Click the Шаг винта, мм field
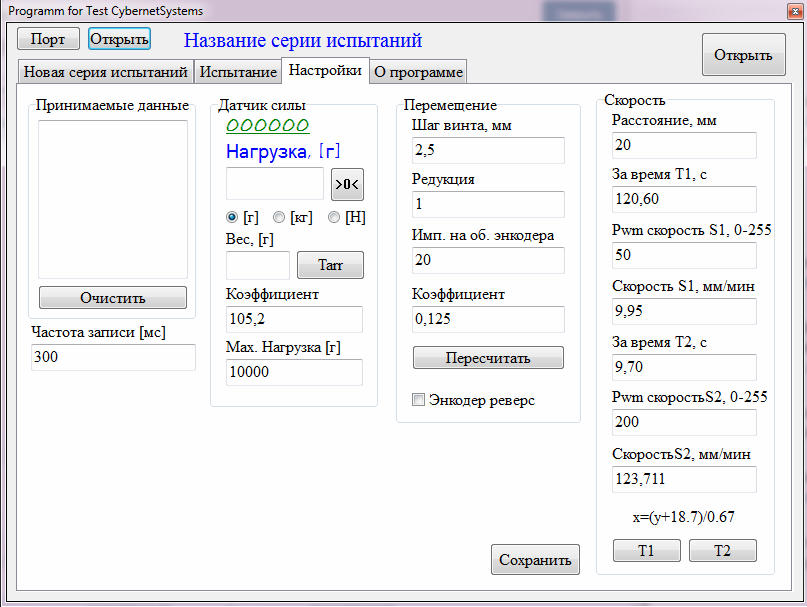Image resolution: width=807 pixels, height=607 pixels. tap(488, 150)
